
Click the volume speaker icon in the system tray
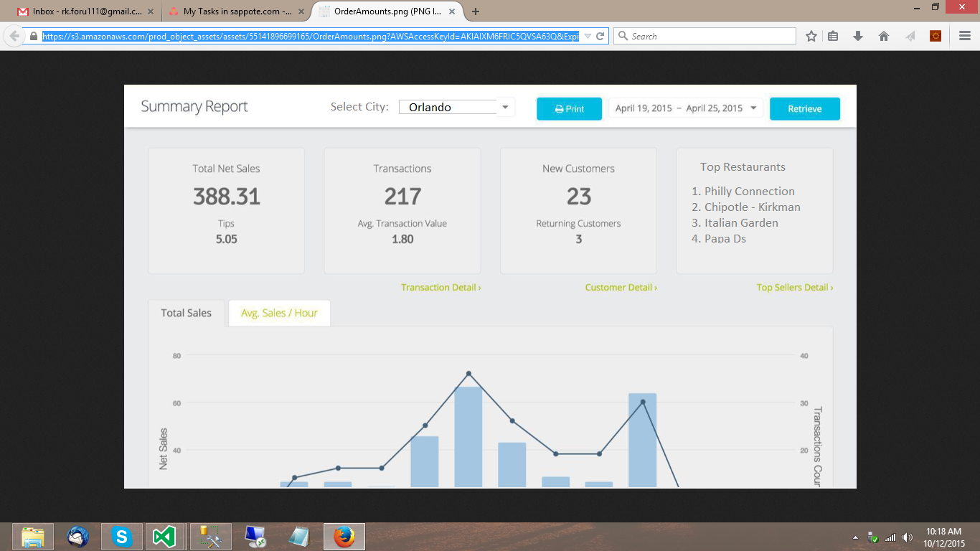[908, 537]
